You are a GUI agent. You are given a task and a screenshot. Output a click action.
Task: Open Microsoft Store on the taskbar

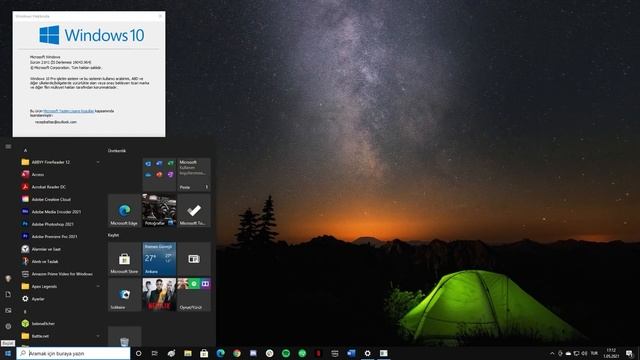204,353
